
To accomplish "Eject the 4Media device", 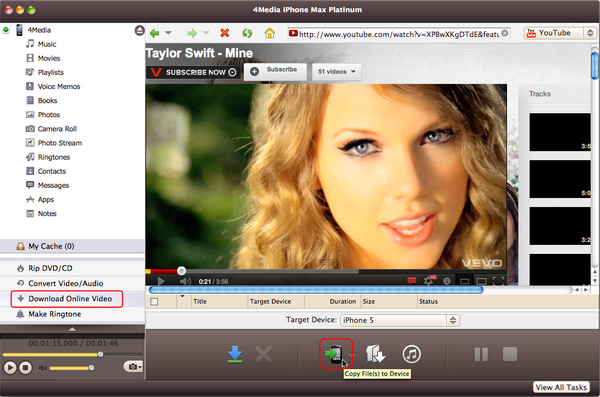I will [x=140, y=30].
